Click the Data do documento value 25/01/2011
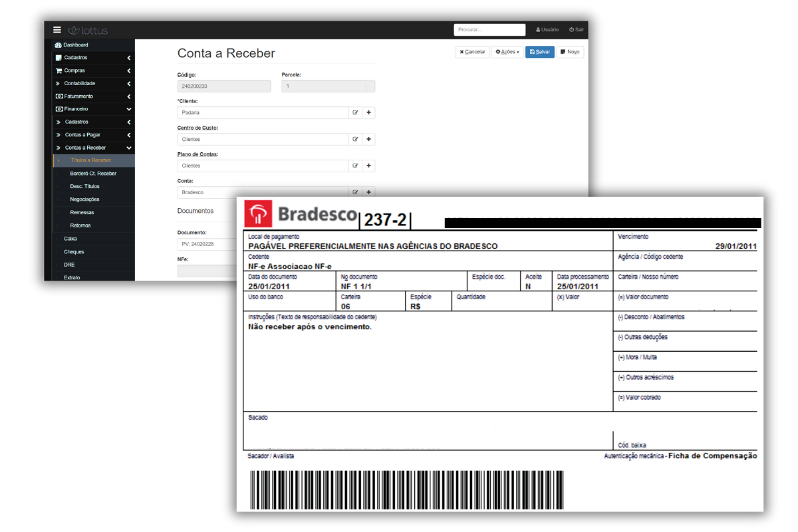Screen dimensions: 798x532 click(x=269, y=287)
